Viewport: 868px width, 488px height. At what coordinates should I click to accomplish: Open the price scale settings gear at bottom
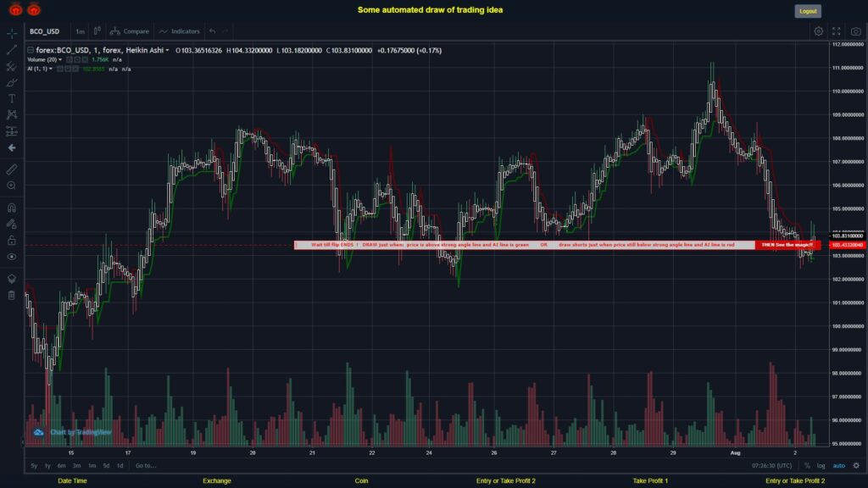[x=856, y=466]
